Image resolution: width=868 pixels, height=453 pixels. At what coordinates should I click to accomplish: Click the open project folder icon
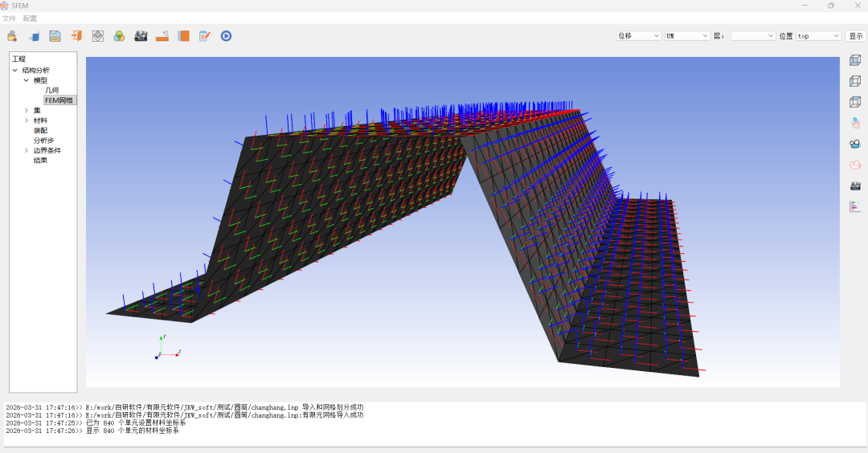(x=11, y=36)
